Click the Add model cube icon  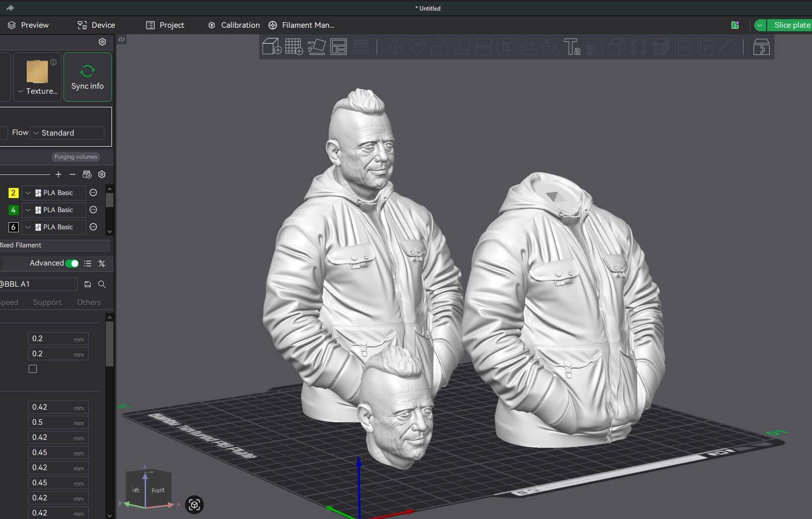coord(272,47)
